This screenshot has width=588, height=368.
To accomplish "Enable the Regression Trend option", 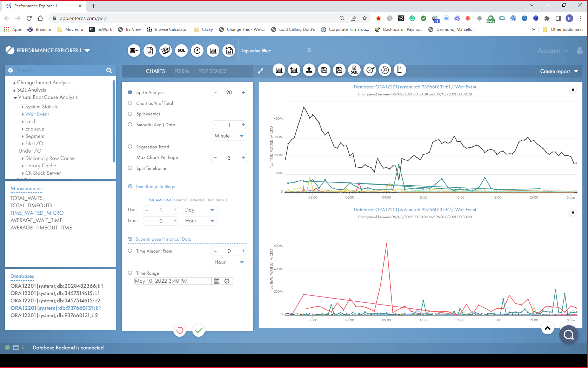I will [130, 147].
